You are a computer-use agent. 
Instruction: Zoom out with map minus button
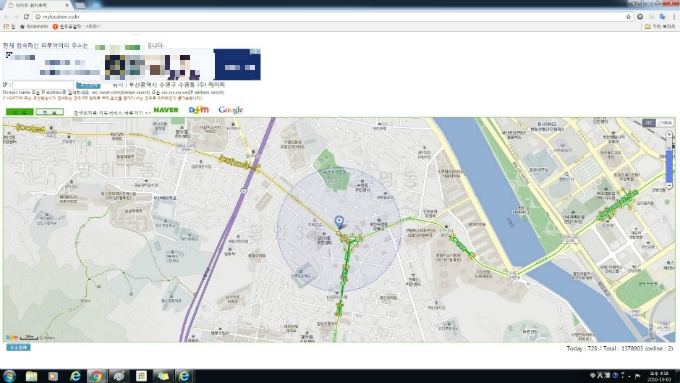click(x=669, y=185)
